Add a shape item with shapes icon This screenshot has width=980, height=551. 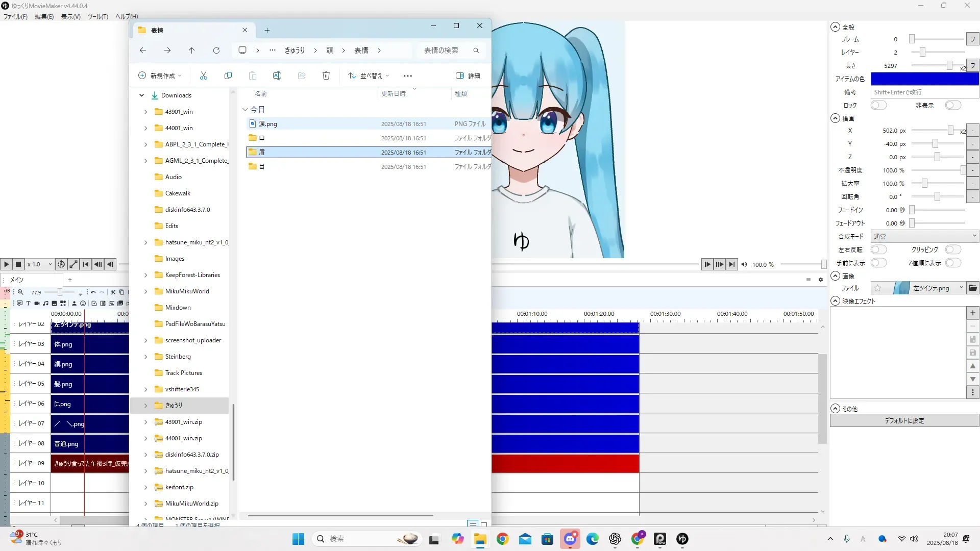[63, 303]
